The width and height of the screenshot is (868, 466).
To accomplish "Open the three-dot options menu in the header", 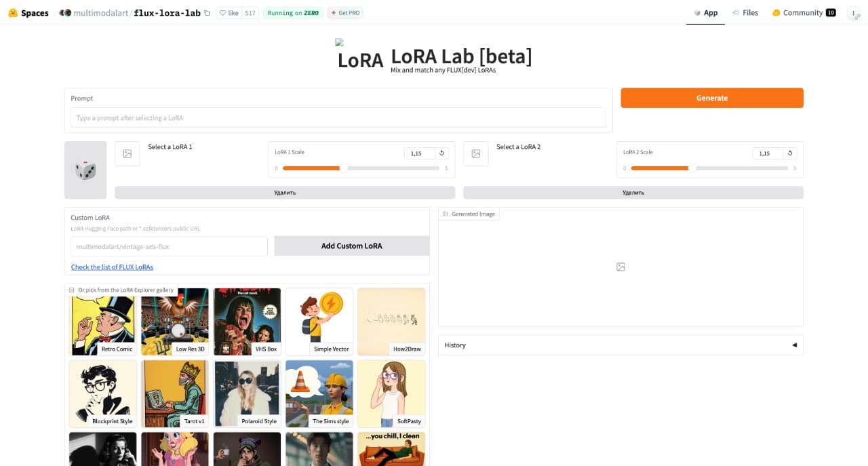I will point(853,13).
